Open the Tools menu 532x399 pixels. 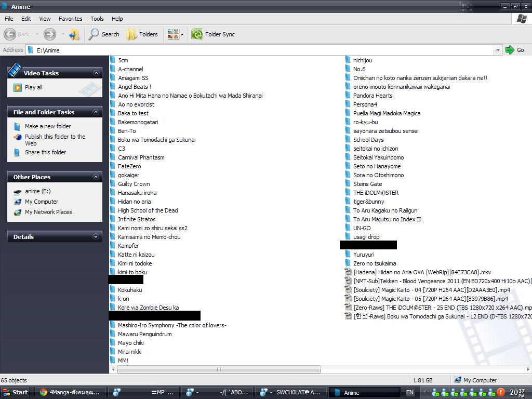point(97,19)
